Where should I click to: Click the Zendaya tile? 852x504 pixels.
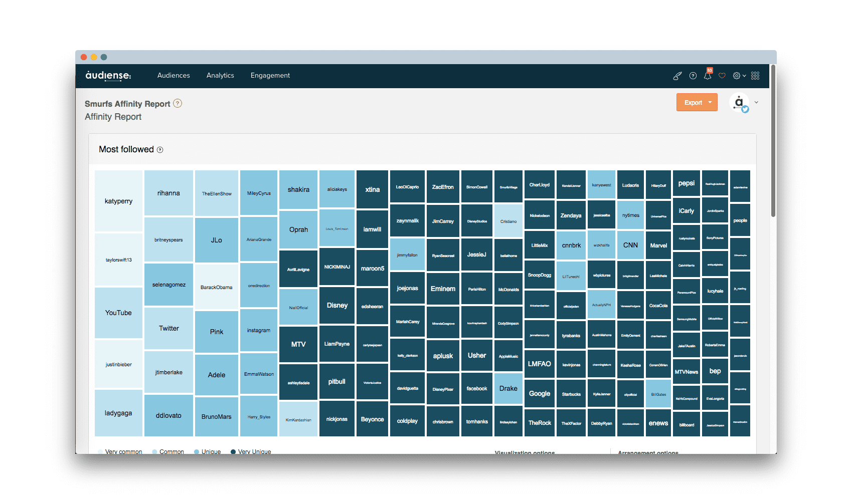click(571, 215)
